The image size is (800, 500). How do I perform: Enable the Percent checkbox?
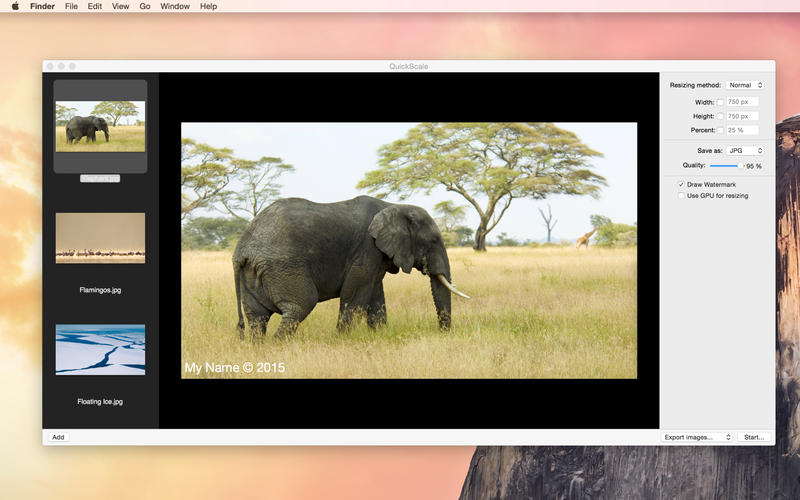(720, 130)
